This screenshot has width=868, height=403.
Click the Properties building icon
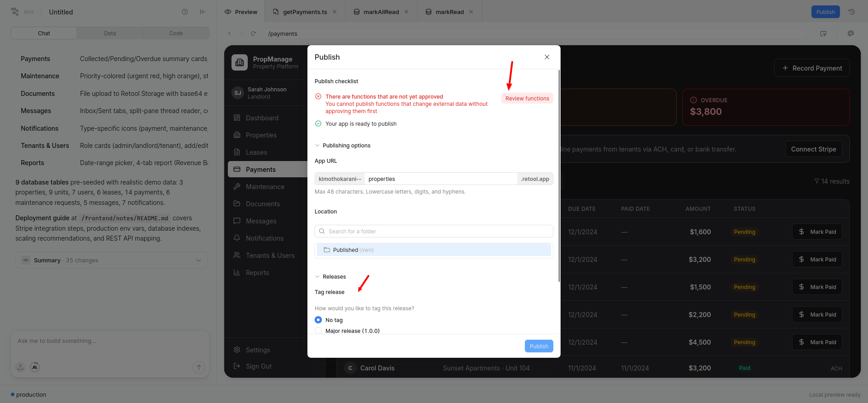(237, 135)
